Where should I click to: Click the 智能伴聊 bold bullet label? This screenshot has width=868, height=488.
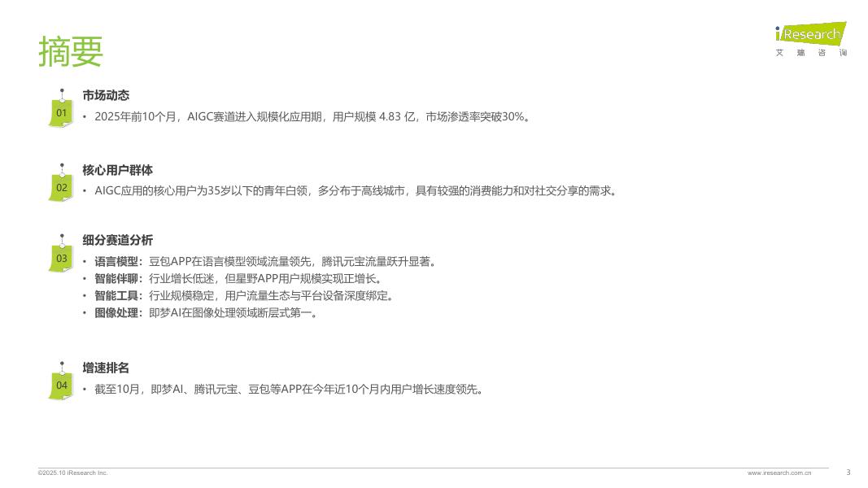click(x=116, y=279)
